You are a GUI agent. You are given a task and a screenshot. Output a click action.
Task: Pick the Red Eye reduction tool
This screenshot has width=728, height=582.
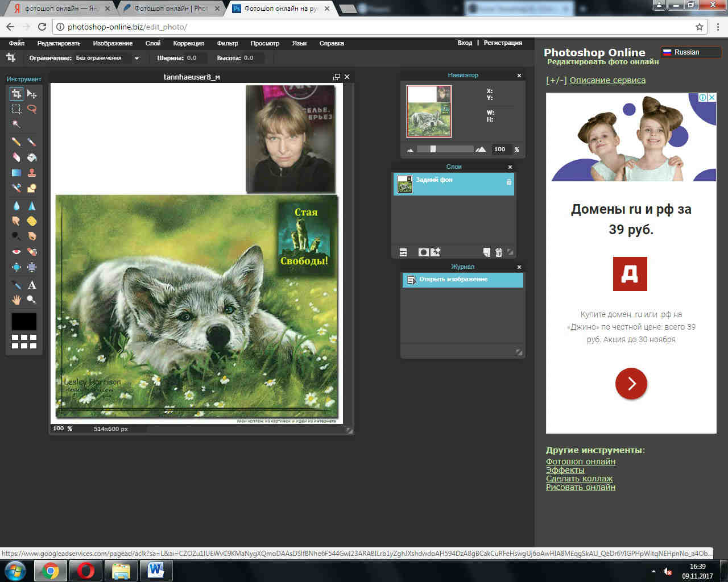tap(16, 251)
